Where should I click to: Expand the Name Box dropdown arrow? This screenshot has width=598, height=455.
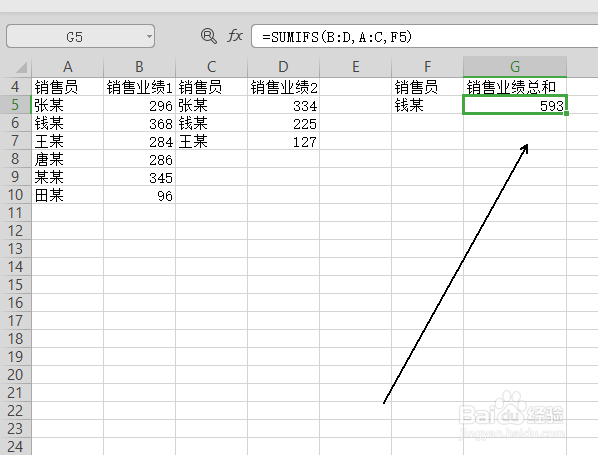[149, 37]
